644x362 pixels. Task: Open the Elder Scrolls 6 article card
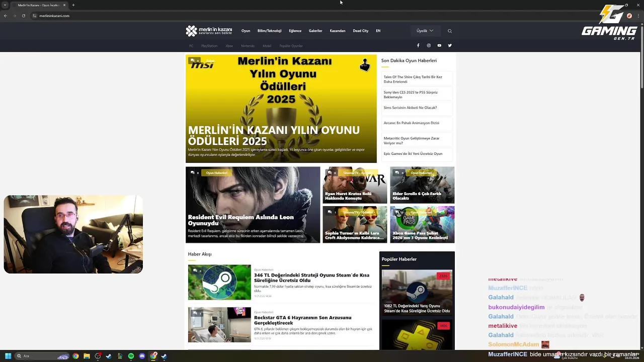coord(422,185)
